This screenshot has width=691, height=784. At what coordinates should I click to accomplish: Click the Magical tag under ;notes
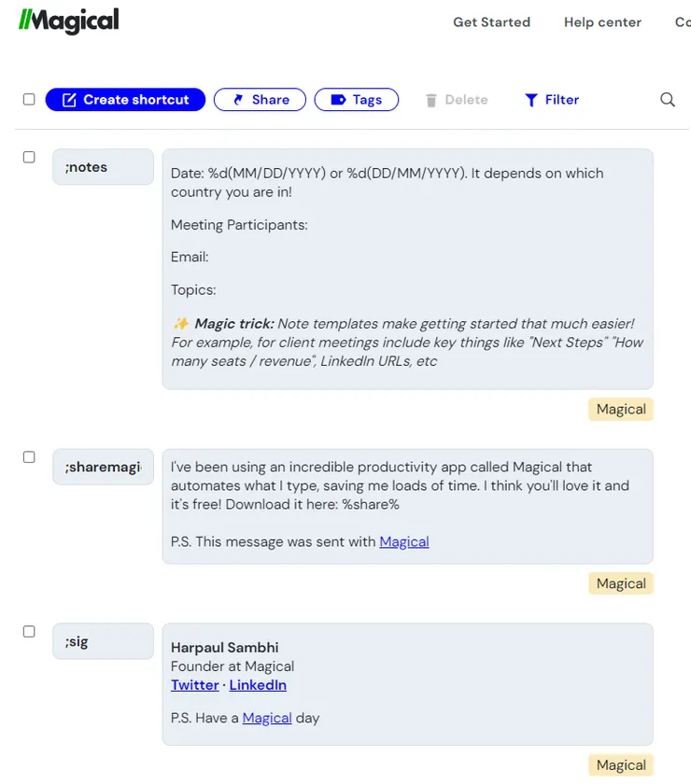click(621, 409)
